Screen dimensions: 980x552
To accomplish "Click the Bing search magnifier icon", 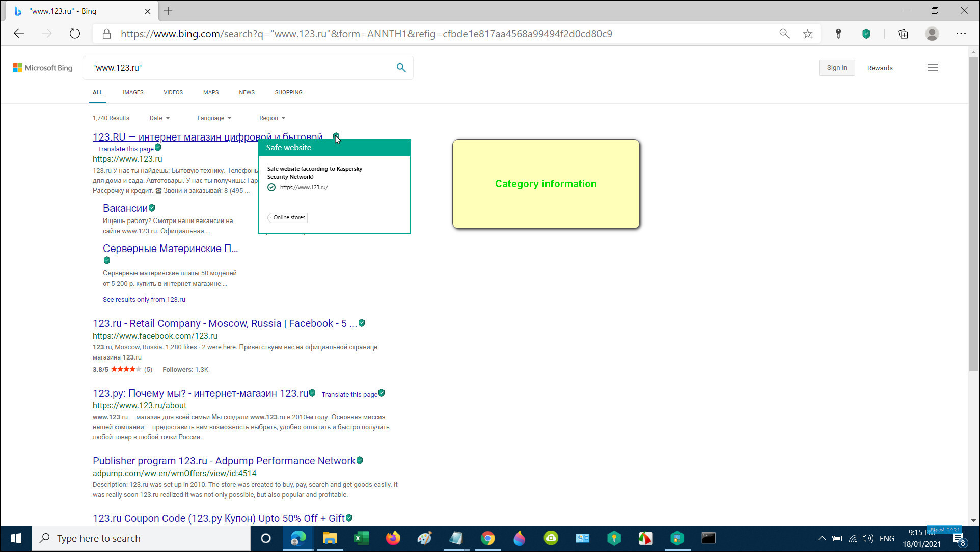I will tap(401, 68).
